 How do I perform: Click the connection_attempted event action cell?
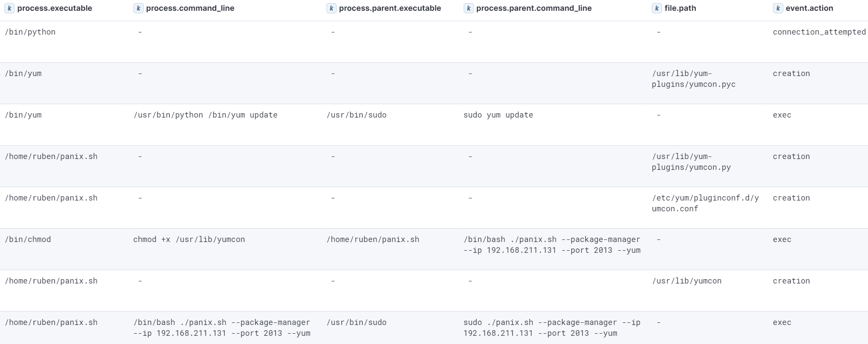point(819,32)
